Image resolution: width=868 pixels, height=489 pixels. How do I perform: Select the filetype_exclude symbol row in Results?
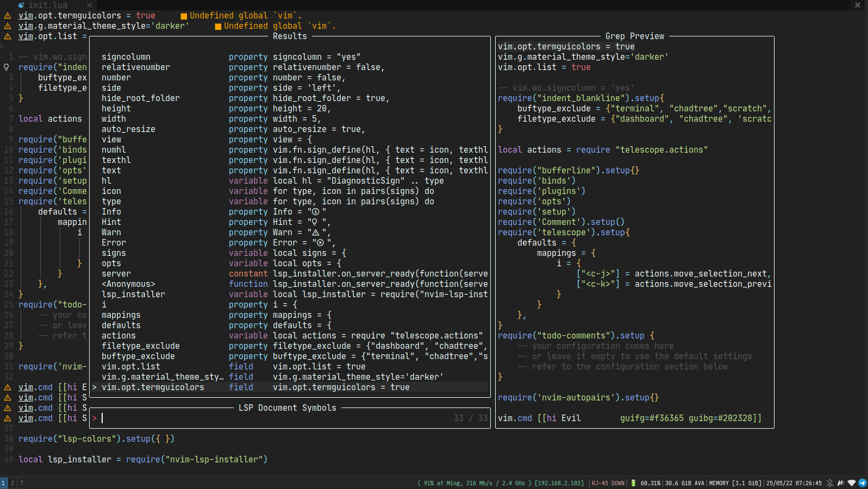pyautogui.click(x=291, y=346)
